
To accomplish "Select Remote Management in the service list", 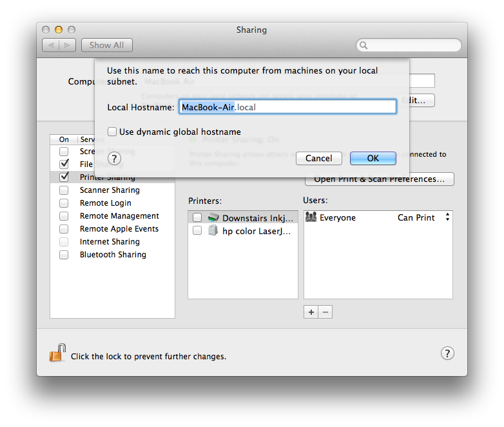I will click(113, 216).
